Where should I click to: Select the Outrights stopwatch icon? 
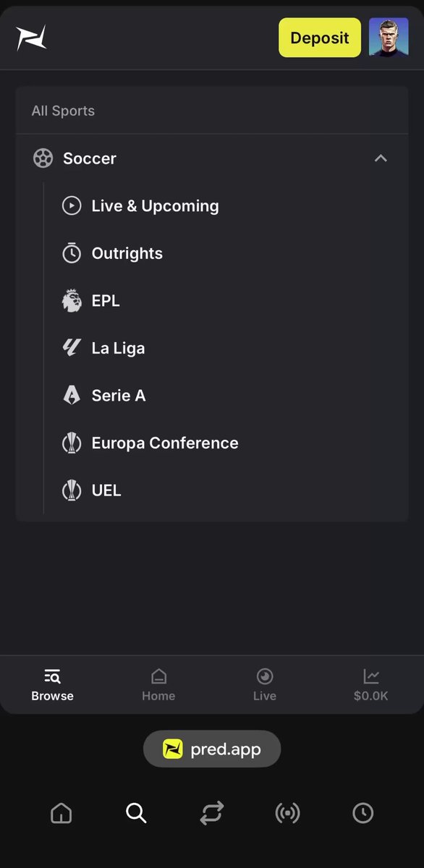coord(72,253)
